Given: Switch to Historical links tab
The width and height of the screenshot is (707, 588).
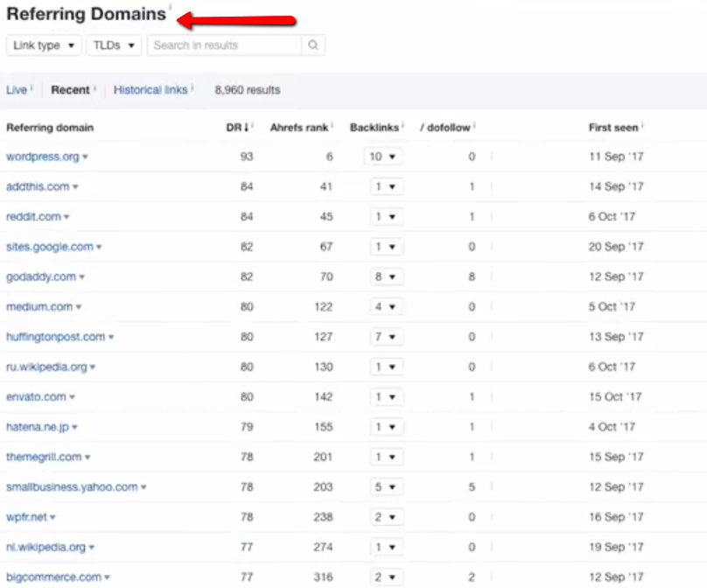Looking at the screenshot, I should click(150, 90).
